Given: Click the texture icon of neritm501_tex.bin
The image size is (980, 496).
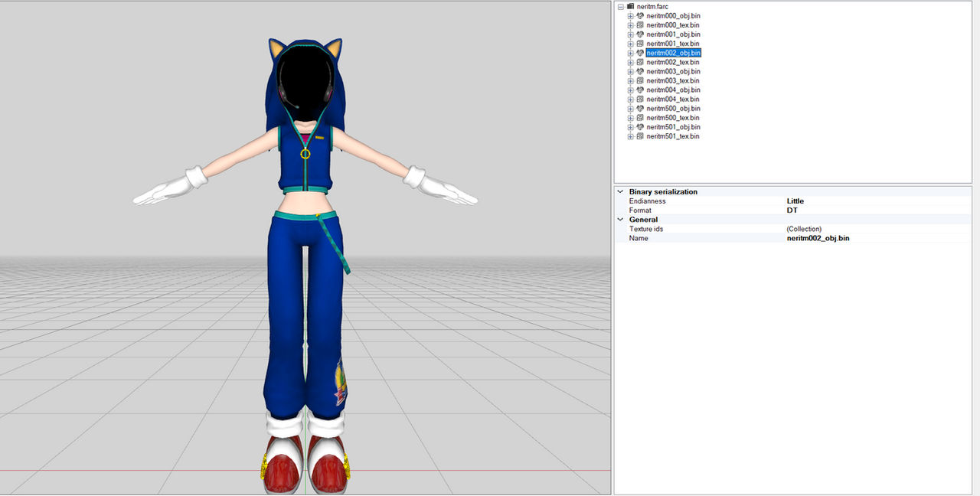Looking at the screenshot, I should click(640, 136).
